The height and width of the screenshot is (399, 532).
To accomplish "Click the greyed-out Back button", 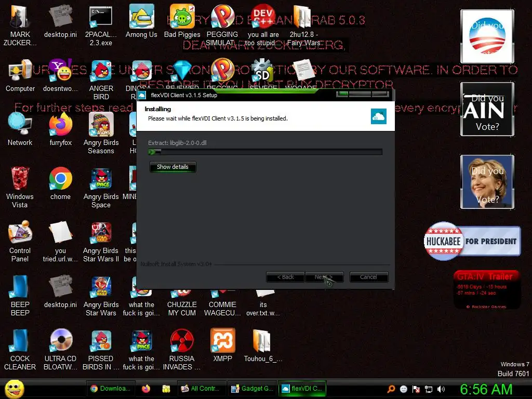I will [x=285, y=277].
